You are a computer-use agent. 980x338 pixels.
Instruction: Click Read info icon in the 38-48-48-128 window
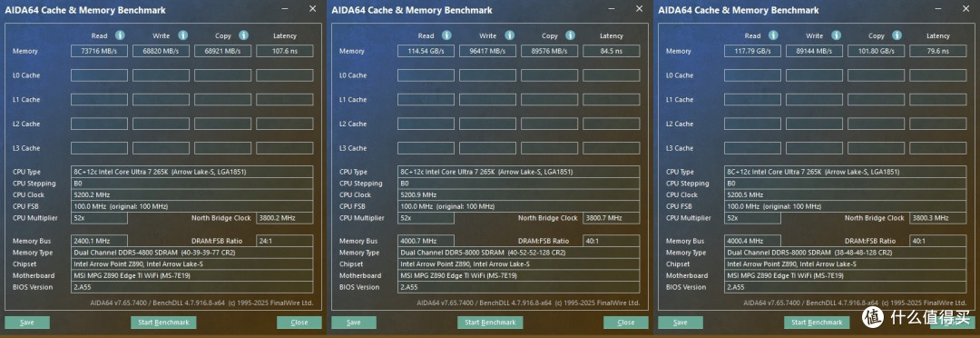[773, 35]
